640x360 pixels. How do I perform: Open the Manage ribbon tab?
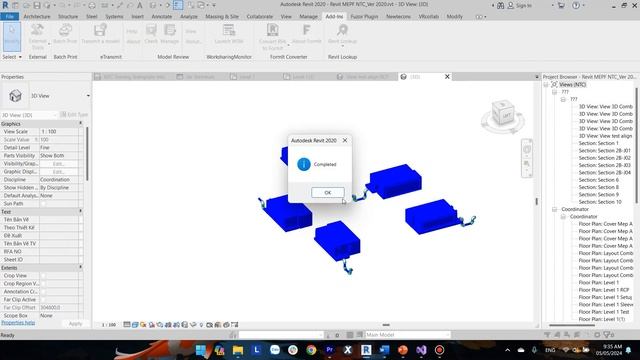(x=308, y=17)
